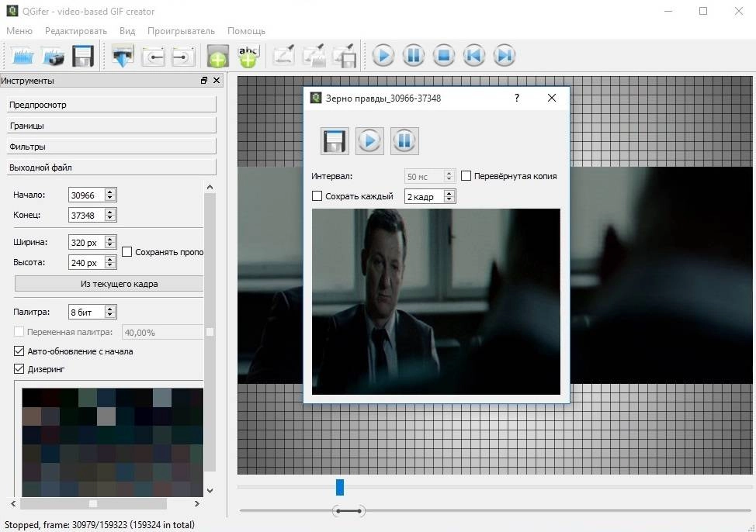Click the brown swatch in the palette

tap(31, 416)
